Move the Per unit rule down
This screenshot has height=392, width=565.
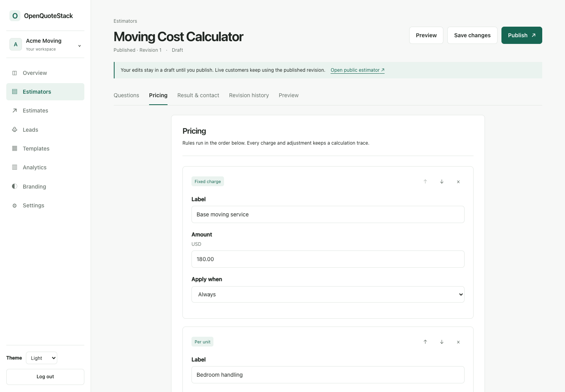click(x=442, y=342)
